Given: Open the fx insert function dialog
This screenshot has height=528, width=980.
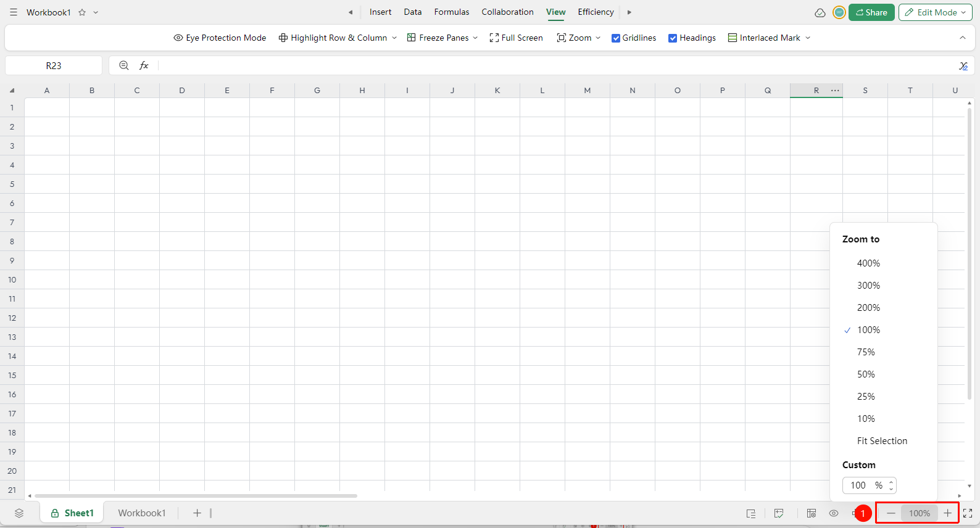Looking at the screenshot, I should (144, 65).
